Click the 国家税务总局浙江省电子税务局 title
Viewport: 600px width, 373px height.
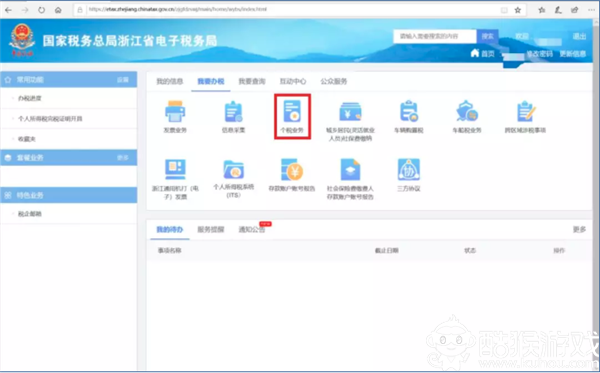pos(130,41)
